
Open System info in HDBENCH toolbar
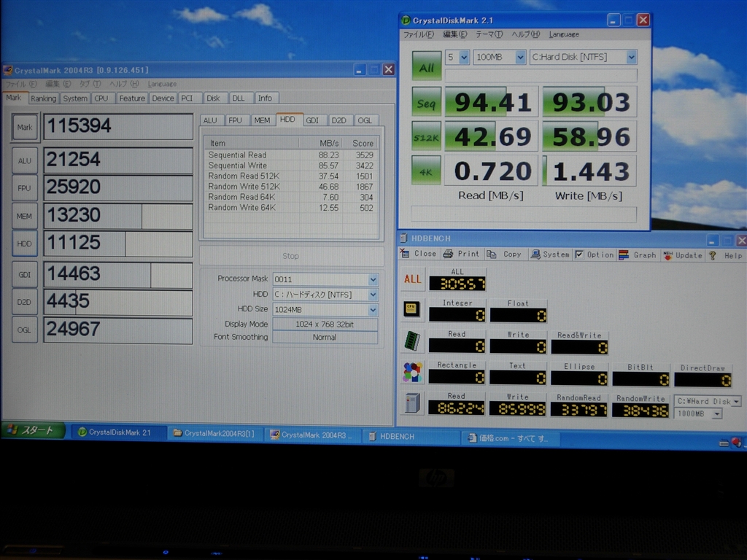(550, 254)
